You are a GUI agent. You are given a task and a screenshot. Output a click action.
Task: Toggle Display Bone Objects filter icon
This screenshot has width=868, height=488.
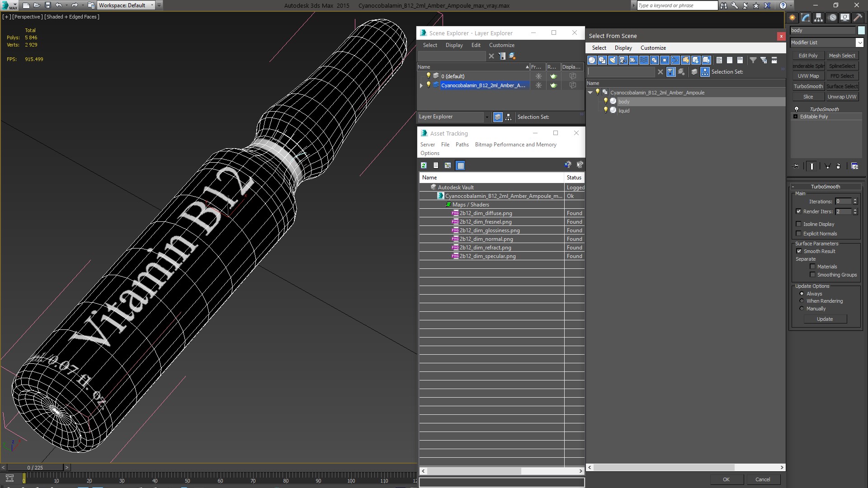click(x=675, y=60)
